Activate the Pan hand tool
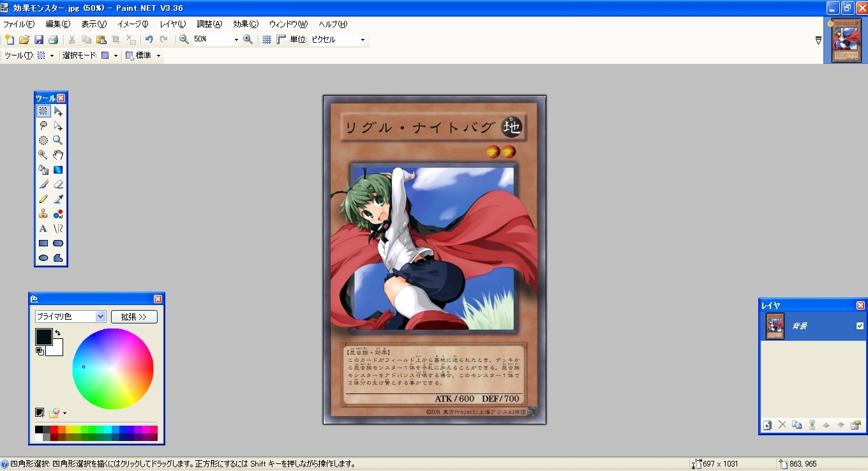 [x=58, y=155]
